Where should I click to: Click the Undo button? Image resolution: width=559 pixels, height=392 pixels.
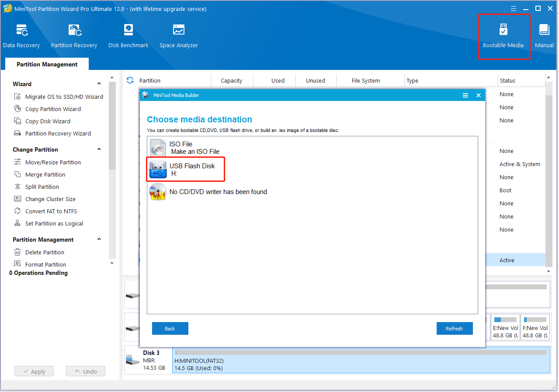[86, 371]
